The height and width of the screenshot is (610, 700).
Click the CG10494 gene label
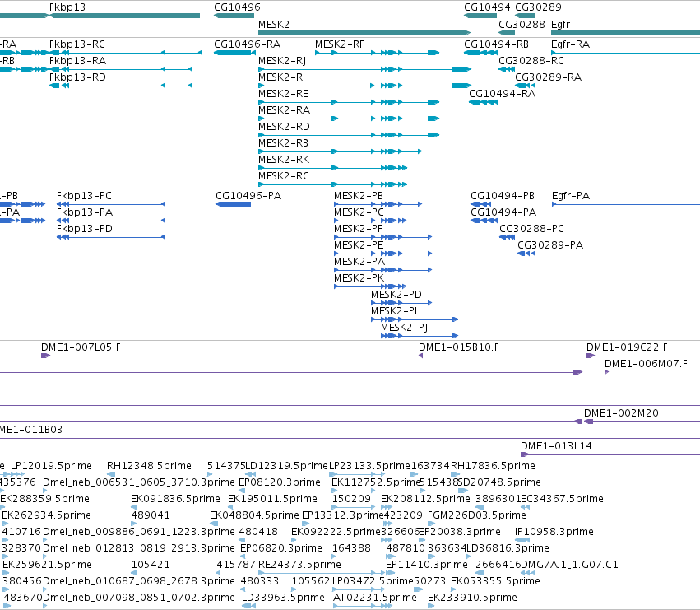(x=487, y=7)
